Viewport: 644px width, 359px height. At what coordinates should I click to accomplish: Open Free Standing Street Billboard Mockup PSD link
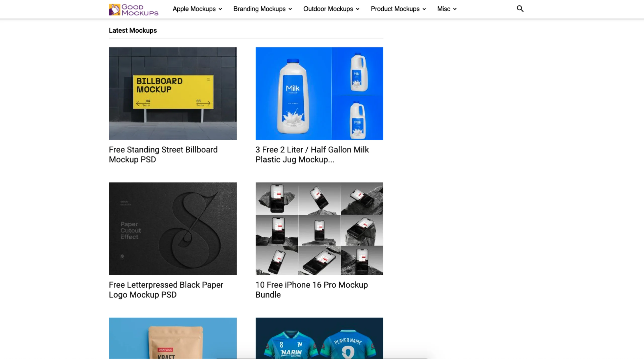(163, 154)
